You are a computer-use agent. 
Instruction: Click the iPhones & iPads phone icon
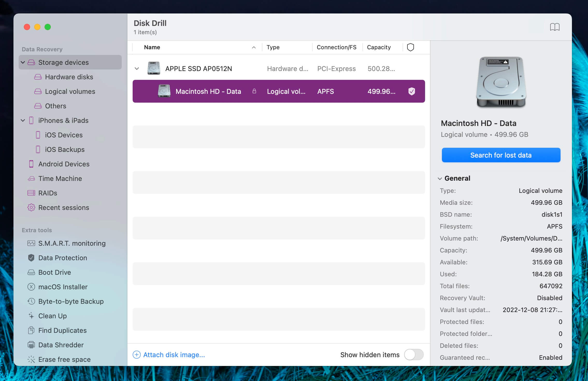(x=31, y=121)
